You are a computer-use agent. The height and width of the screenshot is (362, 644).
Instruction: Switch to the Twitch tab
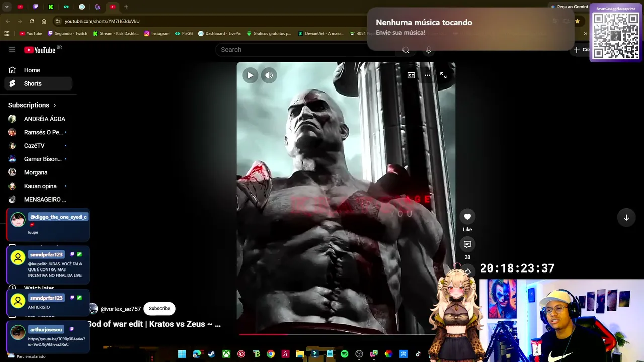[35, 7]
